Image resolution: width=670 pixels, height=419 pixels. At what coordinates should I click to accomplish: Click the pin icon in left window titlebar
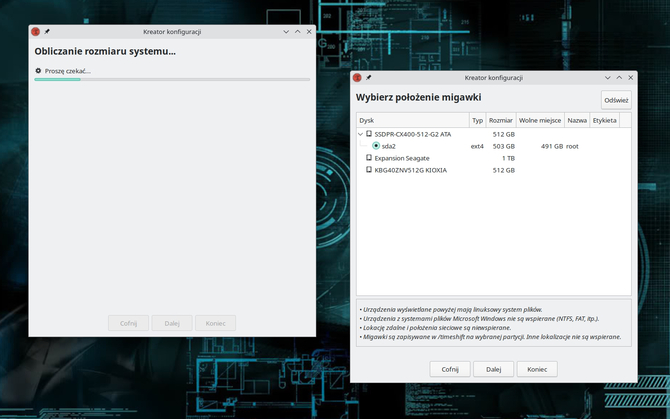tap(47, 32)
